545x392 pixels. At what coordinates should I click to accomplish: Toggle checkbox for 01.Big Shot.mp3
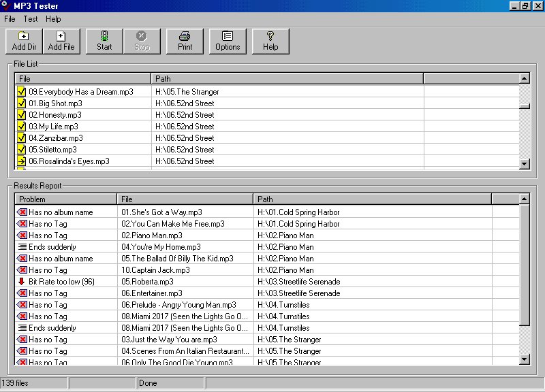(x=22, y=103)
